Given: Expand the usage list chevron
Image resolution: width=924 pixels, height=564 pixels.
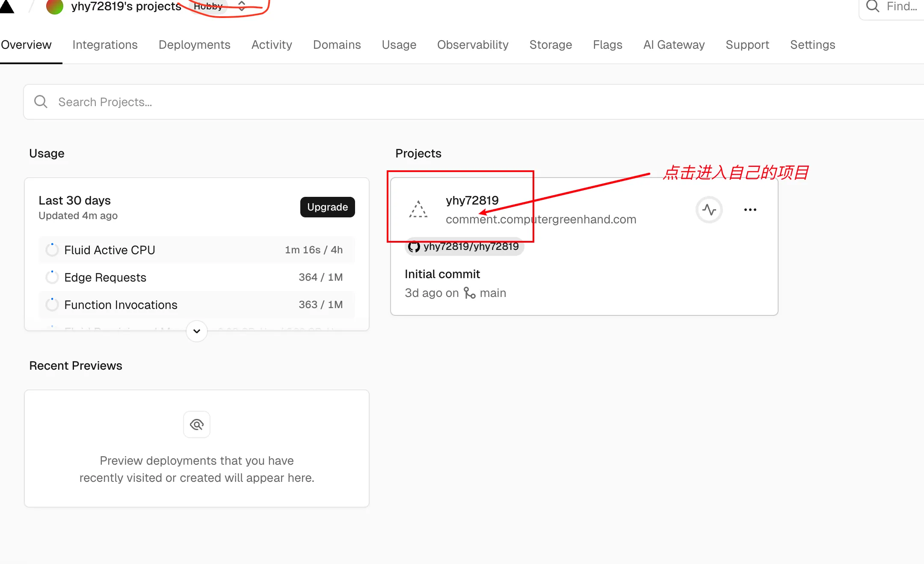Looking at the screenshot, I should coord(197,331).
